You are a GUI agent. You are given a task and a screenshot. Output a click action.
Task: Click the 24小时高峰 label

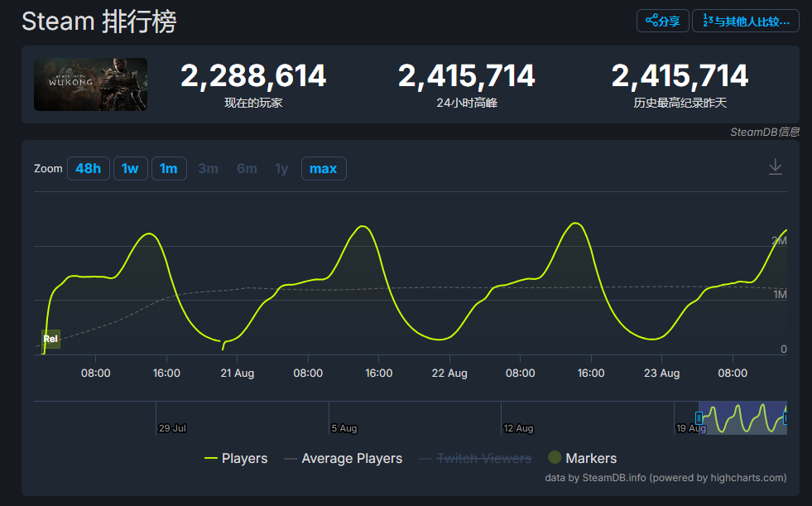click(467, 103)
